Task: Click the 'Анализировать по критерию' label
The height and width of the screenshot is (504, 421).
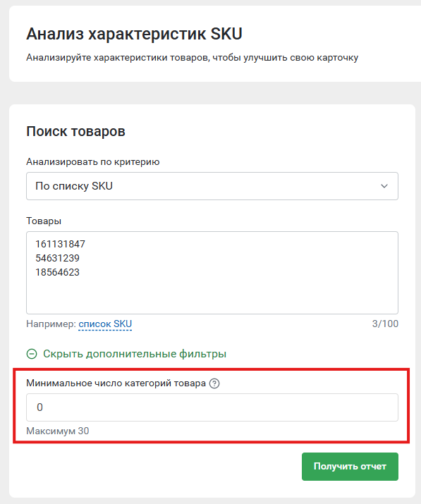Action: click(x=93, y=161)
